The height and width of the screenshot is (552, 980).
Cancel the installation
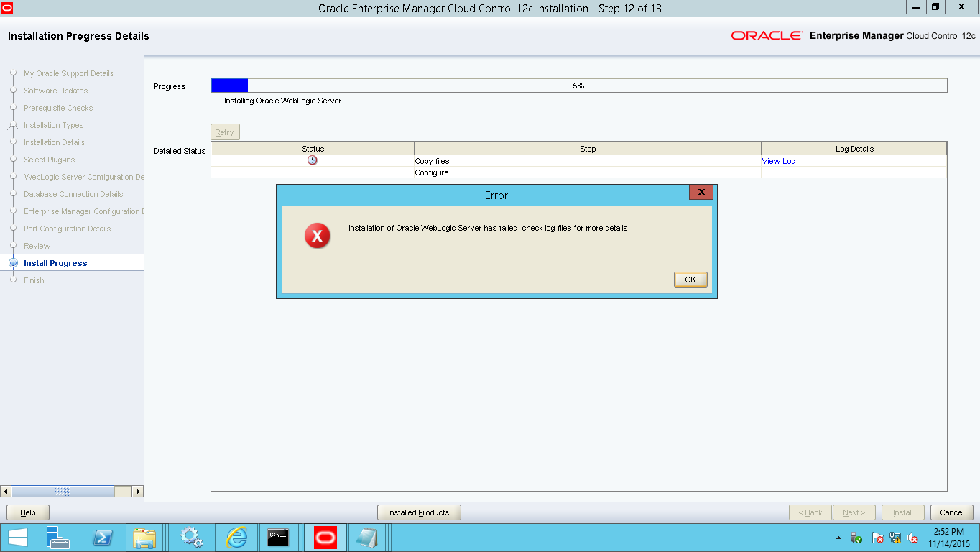pyautogui.click(x=952, y=512)
